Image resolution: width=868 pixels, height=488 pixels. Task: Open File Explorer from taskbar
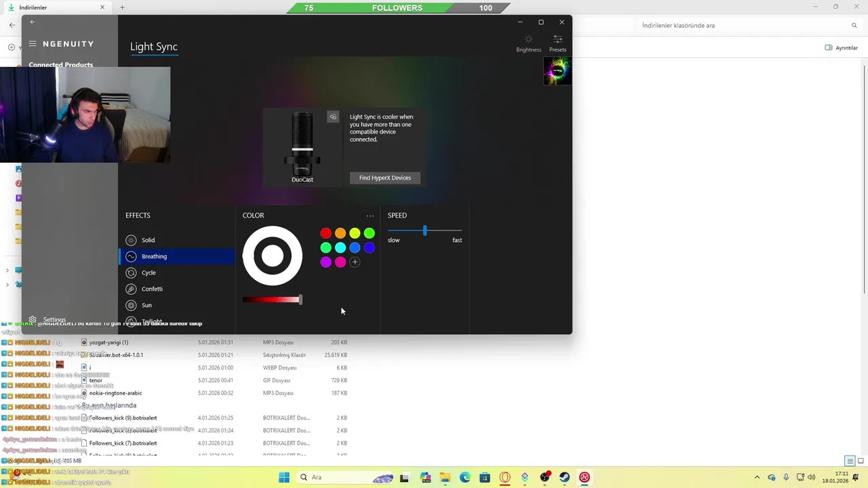[445, 477]
